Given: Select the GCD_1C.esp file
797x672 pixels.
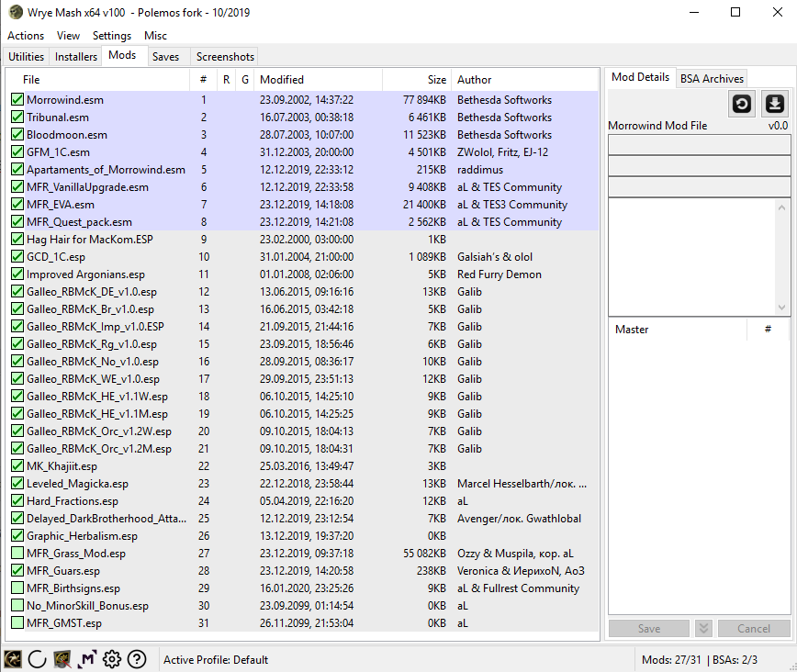Looking at the screenshot, I should (56, 257).
